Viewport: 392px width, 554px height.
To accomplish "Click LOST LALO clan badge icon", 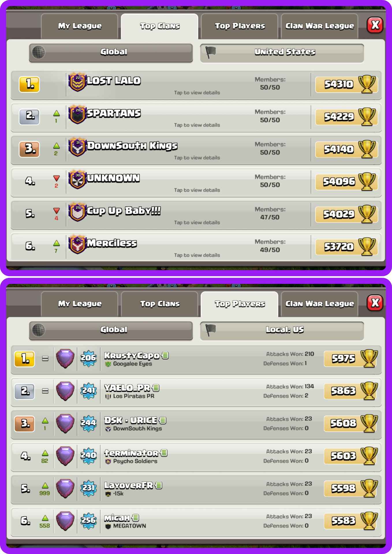I will coord(77,82).
